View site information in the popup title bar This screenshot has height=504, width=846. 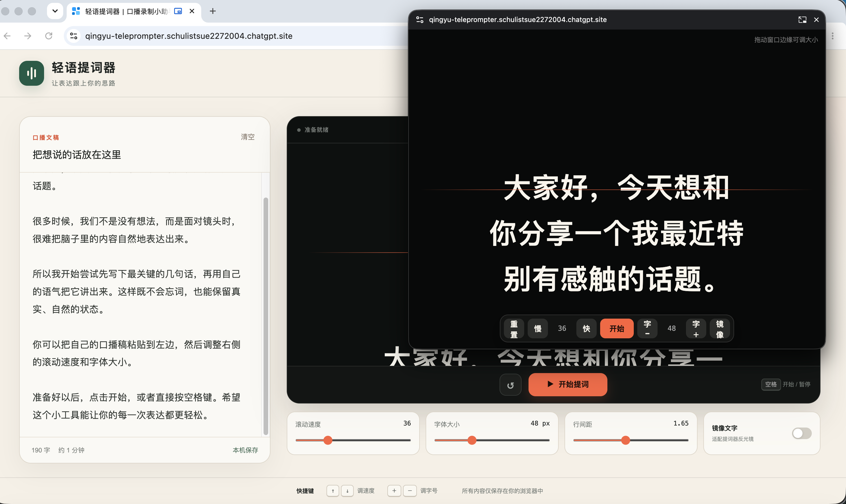click(420, 20)
